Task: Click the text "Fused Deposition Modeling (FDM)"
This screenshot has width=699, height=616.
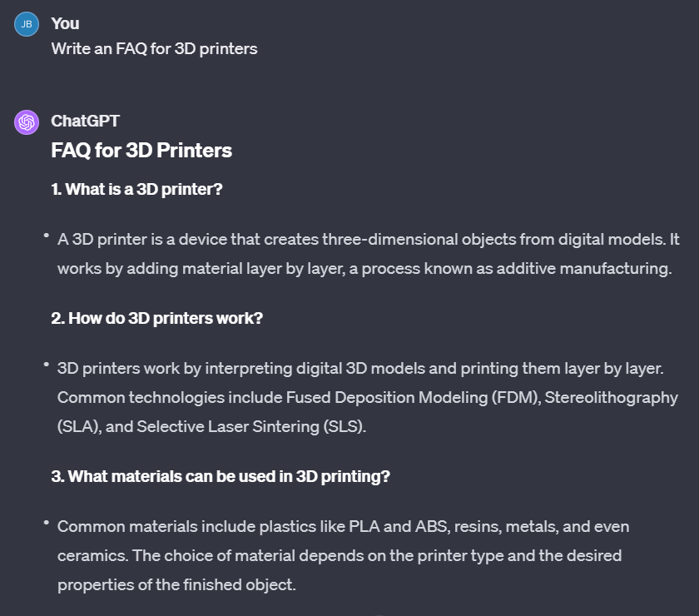Action: pyautogui.click(x=414, y=397)
